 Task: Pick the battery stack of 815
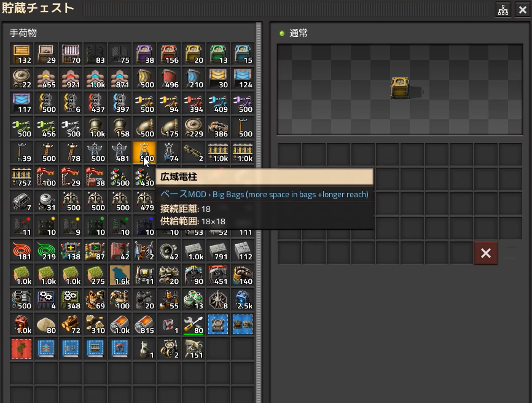[144, 324]
